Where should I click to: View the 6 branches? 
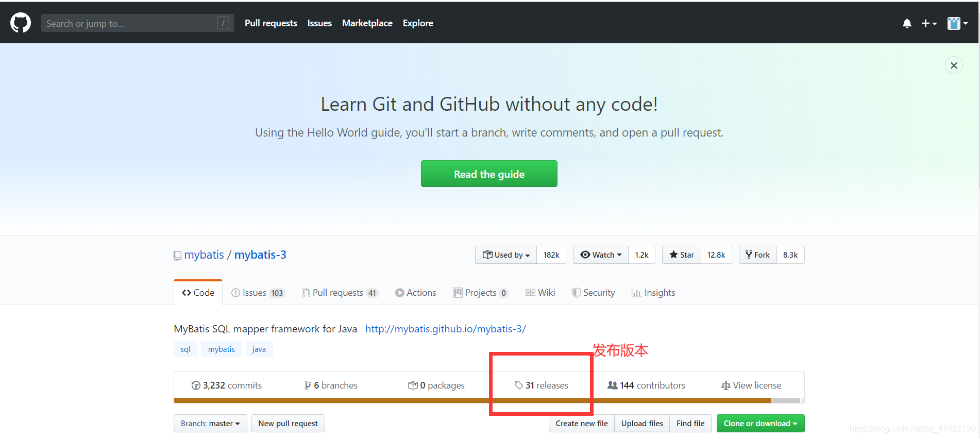(331, 385)
